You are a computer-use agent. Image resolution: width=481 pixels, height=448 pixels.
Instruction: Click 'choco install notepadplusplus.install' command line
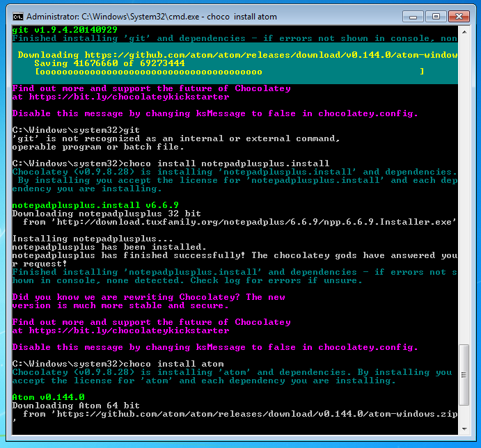[171, 163]
